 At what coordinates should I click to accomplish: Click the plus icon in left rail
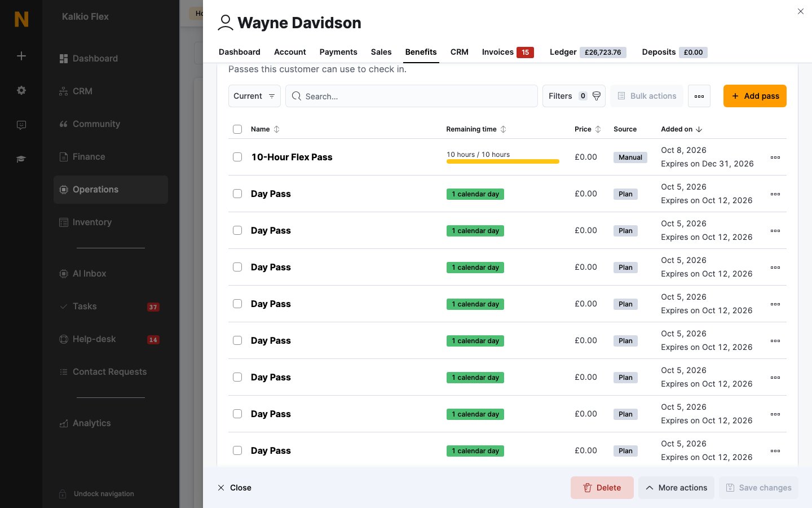coord(21,56)
